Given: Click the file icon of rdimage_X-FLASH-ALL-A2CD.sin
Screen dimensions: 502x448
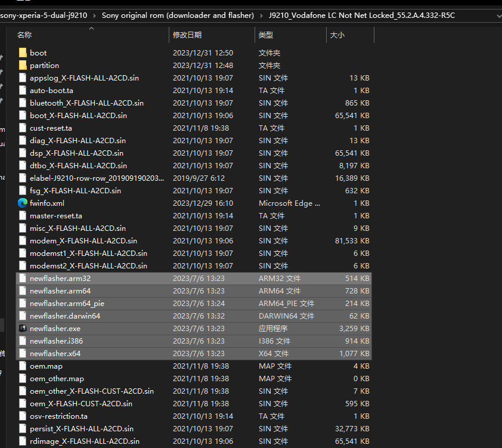Looking at the screenshot, I should [x=23, y=441].
